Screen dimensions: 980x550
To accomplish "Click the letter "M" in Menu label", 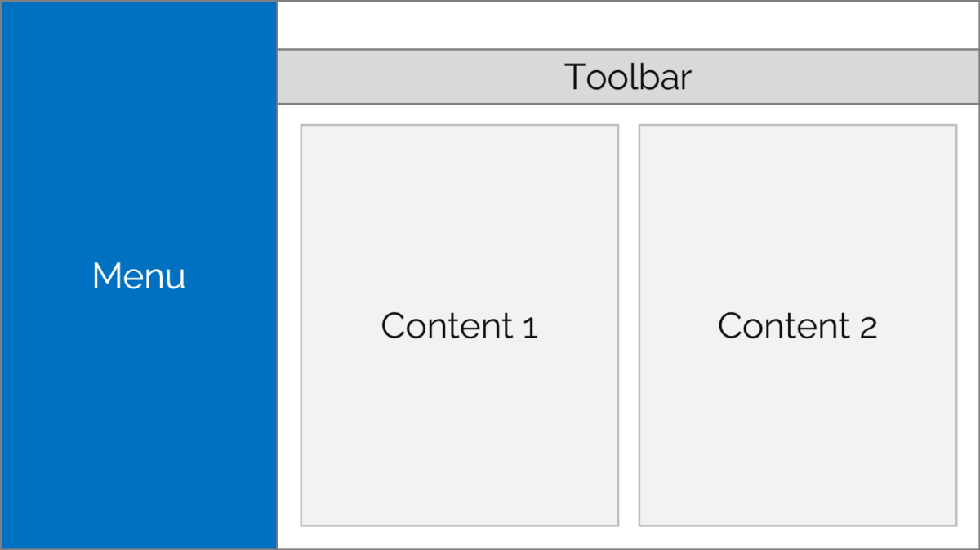I will [106, 276].
